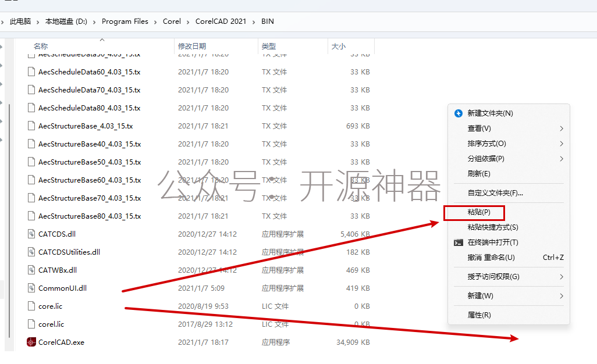Go to Program Files in the address bar
Image resolution: width=597 pixels, height=364 pixels.
tap(125, 22)
